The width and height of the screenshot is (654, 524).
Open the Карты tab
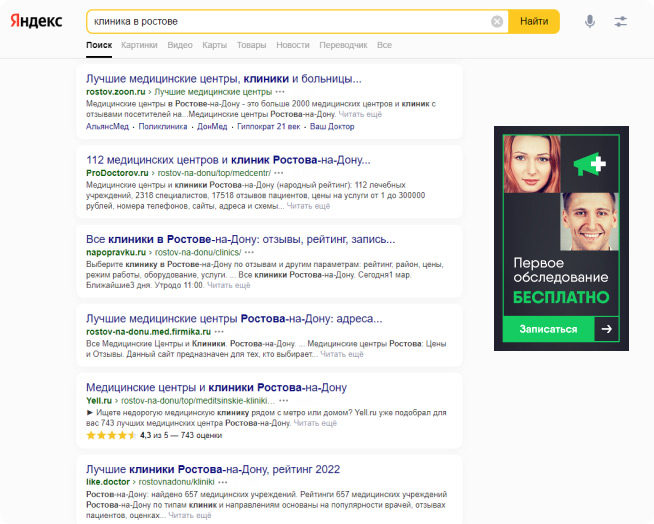pos(214,45)
